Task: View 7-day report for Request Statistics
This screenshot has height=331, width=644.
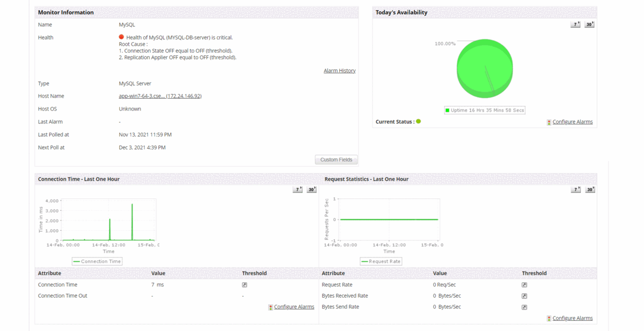Action: 575,189
